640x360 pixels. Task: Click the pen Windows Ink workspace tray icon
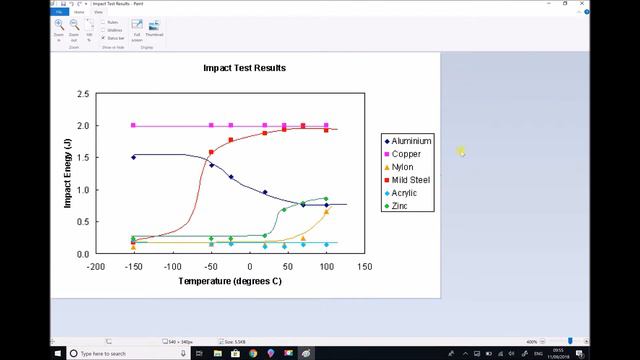524,353
